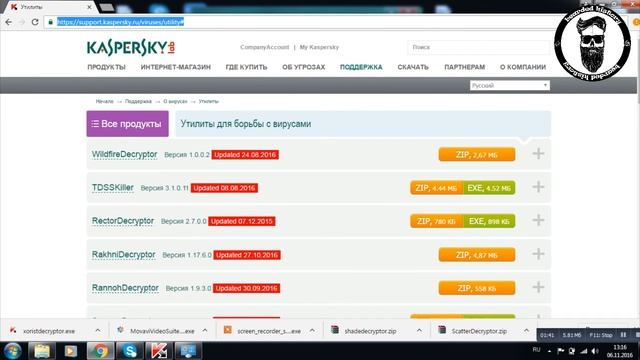Open the ПРОДУКТЫ menu
The height and width of the screenshot is (360, 640).
point(106,67)
